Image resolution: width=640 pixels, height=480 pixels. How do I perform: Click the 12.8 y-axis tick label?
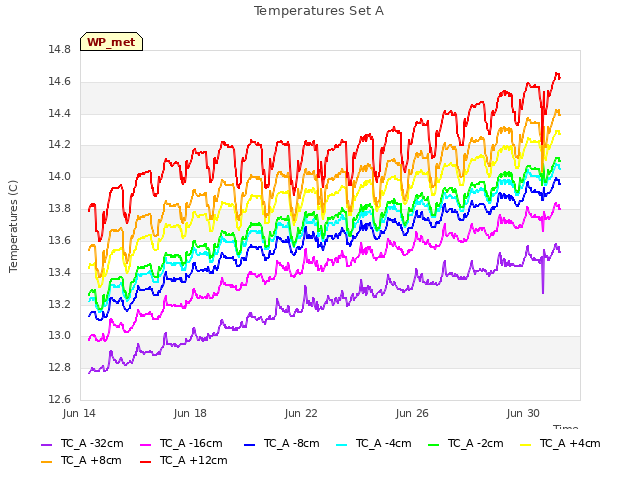click(x=60, y=367)
